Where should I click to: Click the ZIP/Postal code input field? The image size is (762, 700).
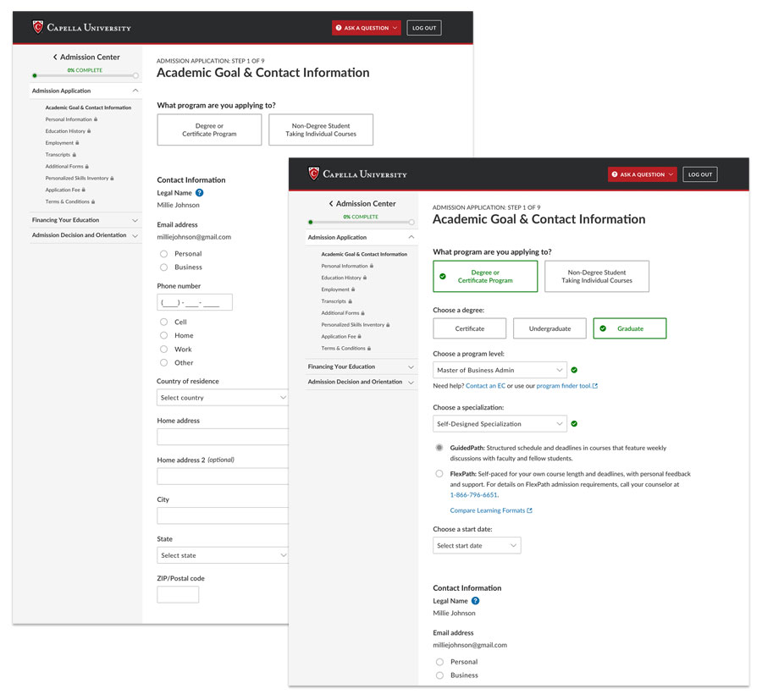(x=178, y=594)
